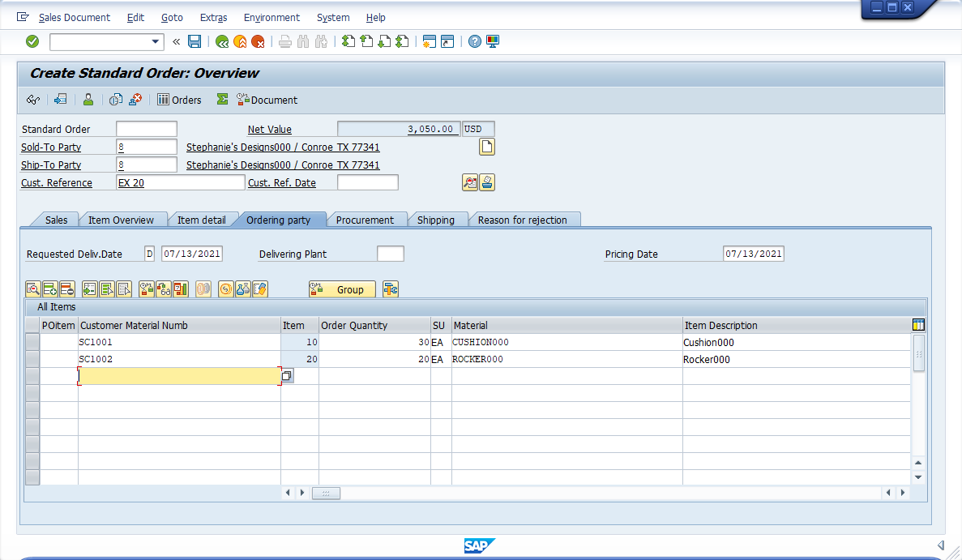
Task: Switch to the Shipping tab
Action: click(x=435, y=220)
